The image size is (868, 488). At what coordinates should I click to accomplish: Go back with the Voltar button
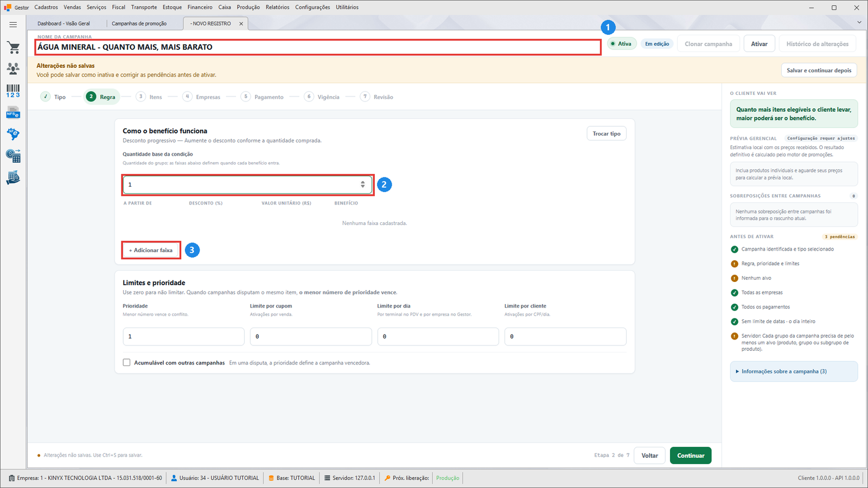pos(650,455)
